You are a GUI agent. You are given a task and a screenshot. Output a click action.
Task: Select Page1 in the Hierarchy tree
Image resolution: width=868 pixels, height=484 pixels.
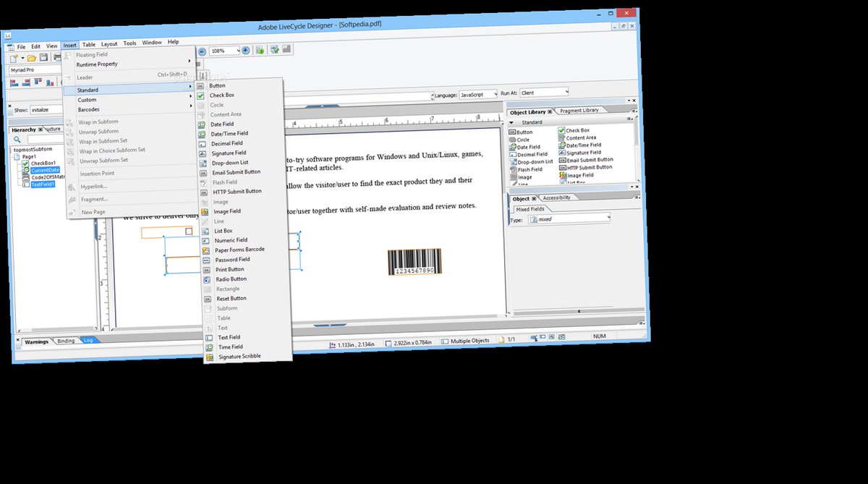pos(29,156)
